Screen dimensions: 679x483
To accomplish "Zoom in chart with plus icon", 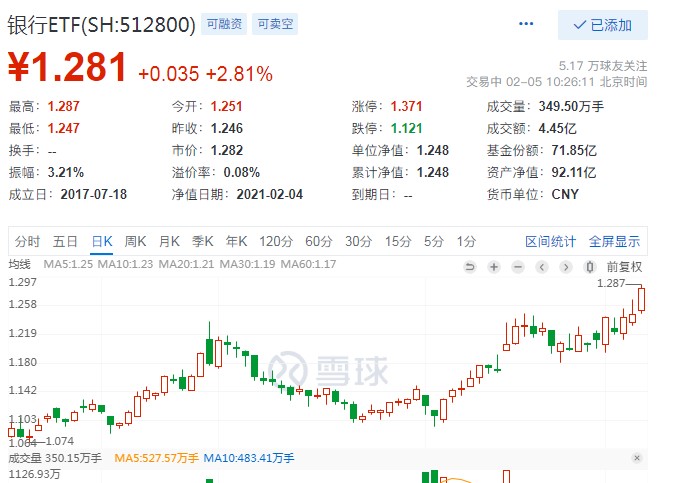I will 494,267.
